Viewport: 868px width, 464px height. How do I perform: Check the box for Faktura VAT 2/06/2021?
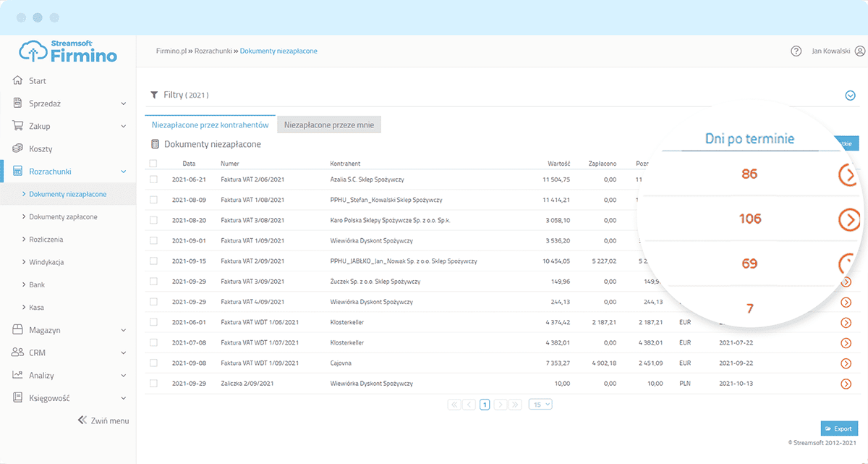point(153,179)
